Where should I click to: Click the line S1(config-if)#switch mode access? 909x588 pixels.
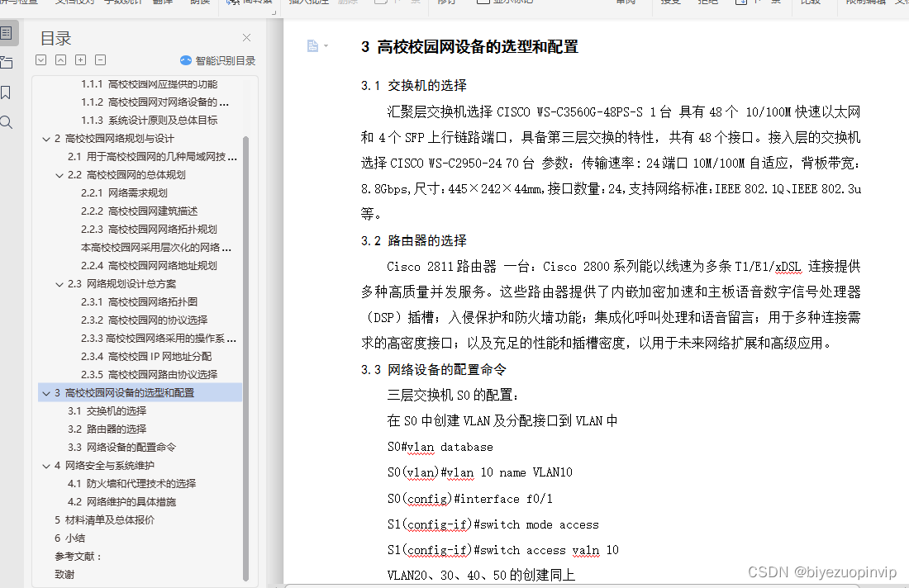coord(493,524)
